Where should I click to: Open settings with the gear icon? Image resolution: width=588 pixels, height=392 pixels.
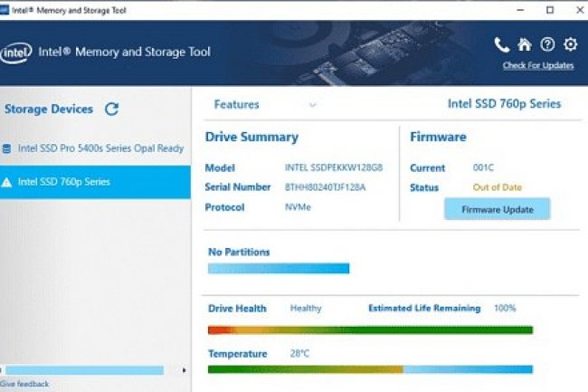(x=571, y=44)
